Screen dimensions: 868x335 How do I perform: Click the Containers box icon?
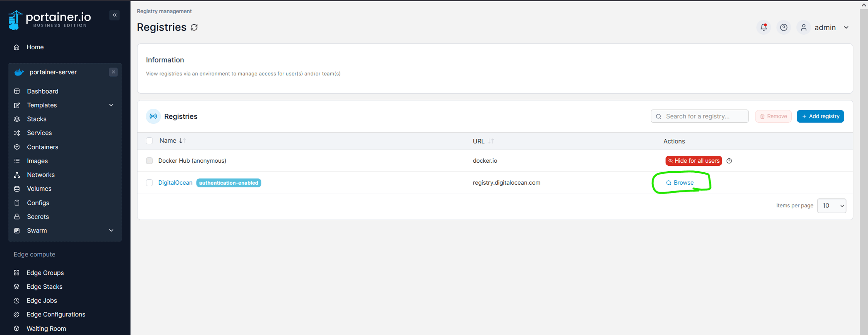[17, 147]
